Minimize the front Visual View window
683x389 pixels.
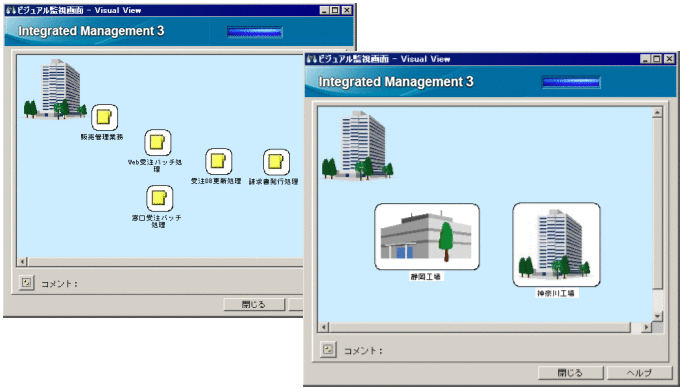point(646,59)
